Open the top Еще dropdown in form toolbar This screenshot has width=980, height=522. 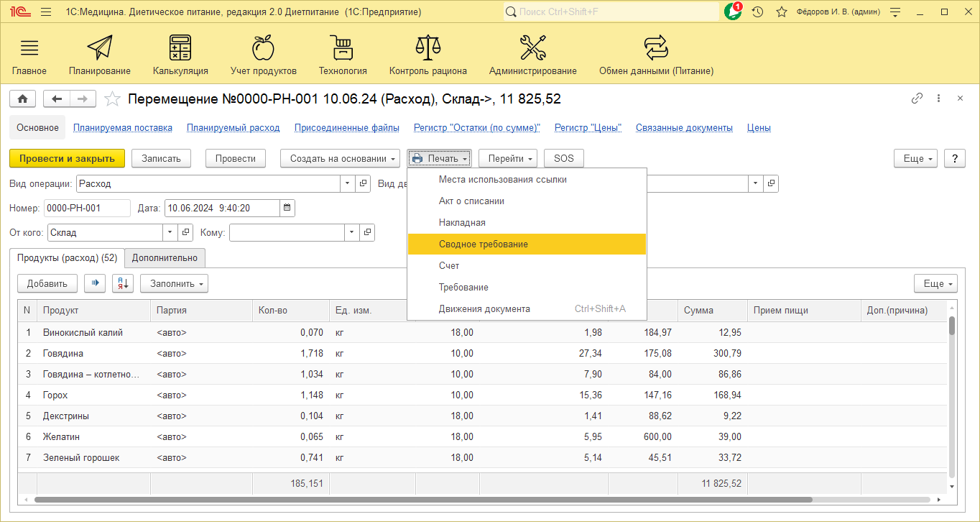(x=916, y=158)
